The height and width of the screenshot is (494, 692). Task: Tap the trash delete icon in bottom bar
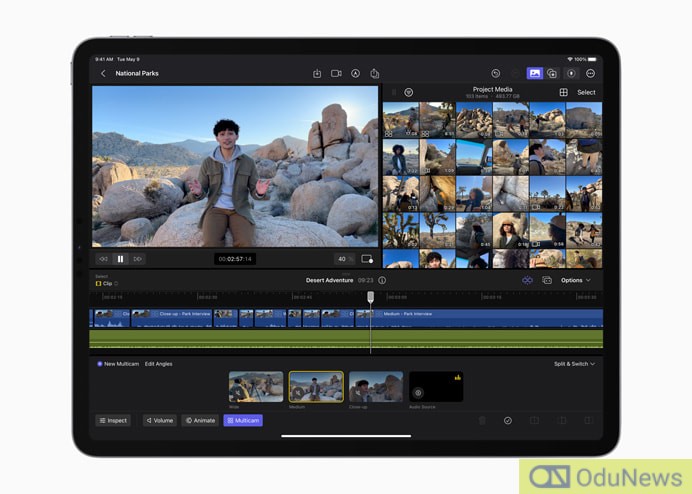click(482, 420)
